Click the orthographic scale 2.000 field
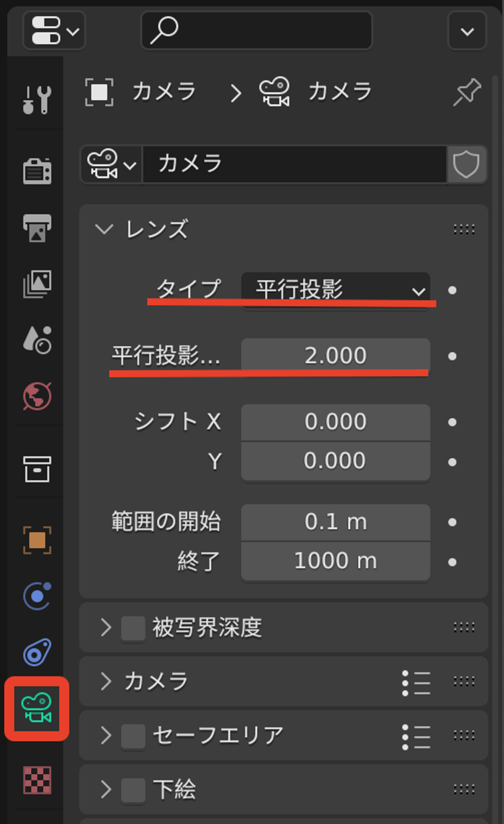Viewport: 504px width, 824px height. 335,356
